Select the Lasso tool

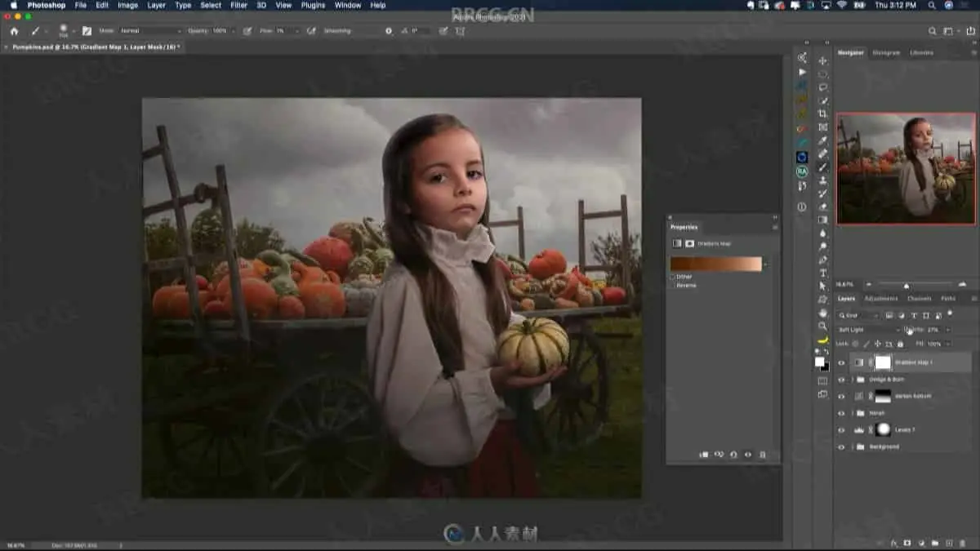tap(822, 87)
